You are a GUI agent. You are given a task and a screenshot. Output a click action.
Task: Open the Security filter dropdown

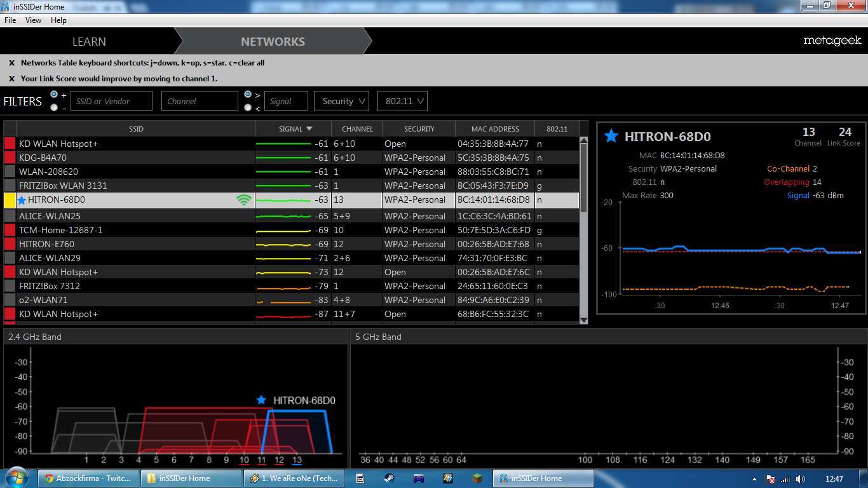click(342, 101)
